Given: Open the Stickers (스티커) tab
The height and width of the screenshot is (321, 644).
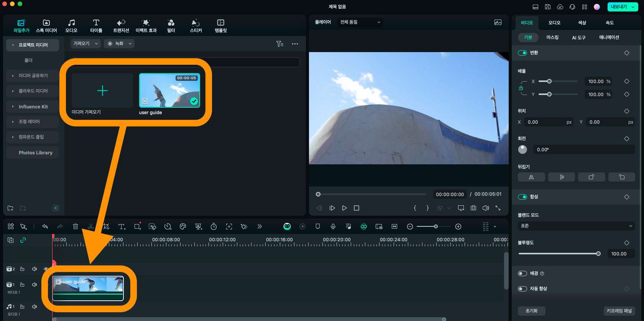Looking at the screenshot, I should [196, 26].
